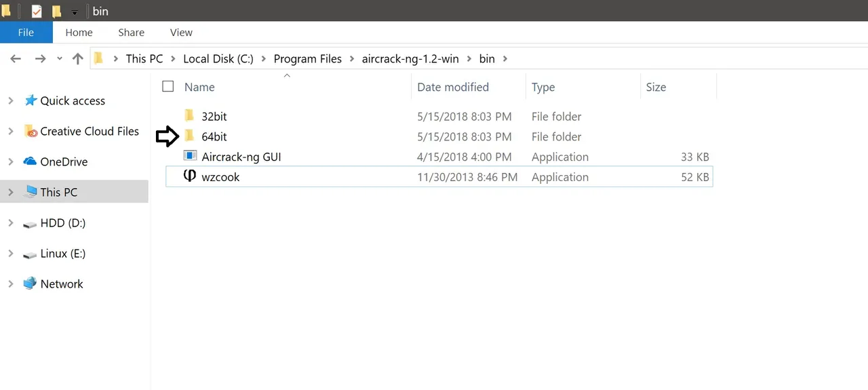Open the Customize Quick Access Toolbar dropdown

tap(75, 12)
